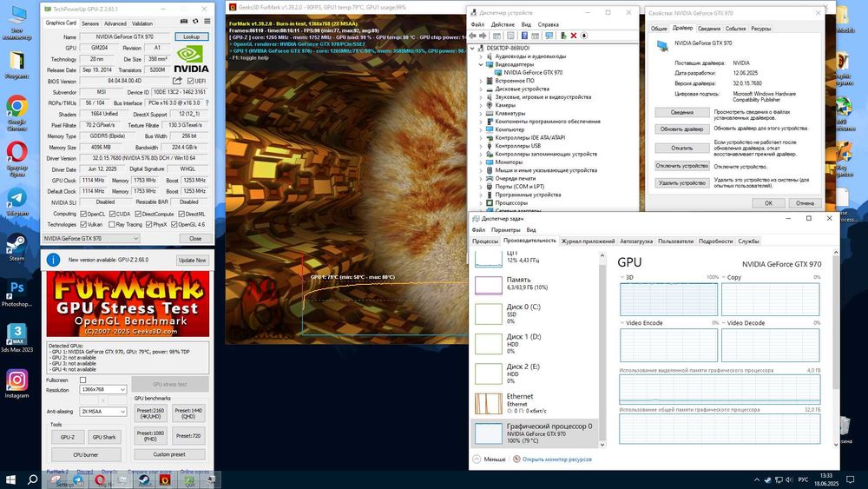Image resolution: width=868 pixels, height=489 pixels.
Task: Open the GPU selector dropdown in GPU-Z
Action: tap(91, 238)
